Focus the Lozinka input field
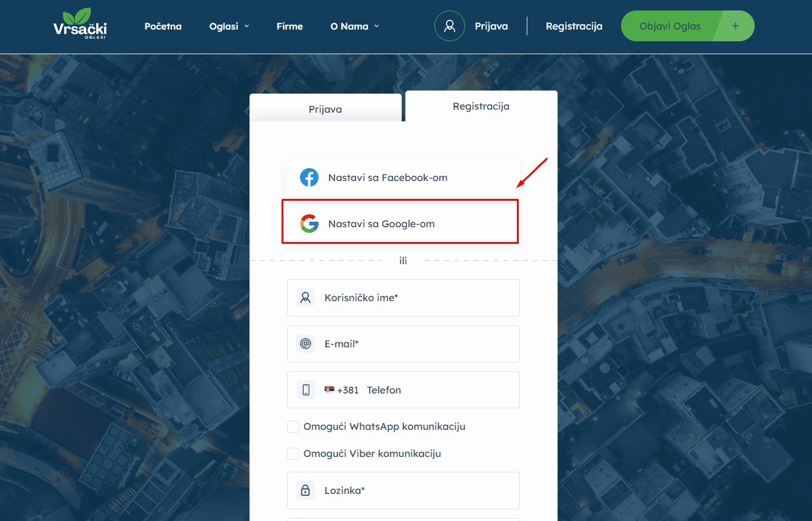812x521 pixels. pos(404,490)
